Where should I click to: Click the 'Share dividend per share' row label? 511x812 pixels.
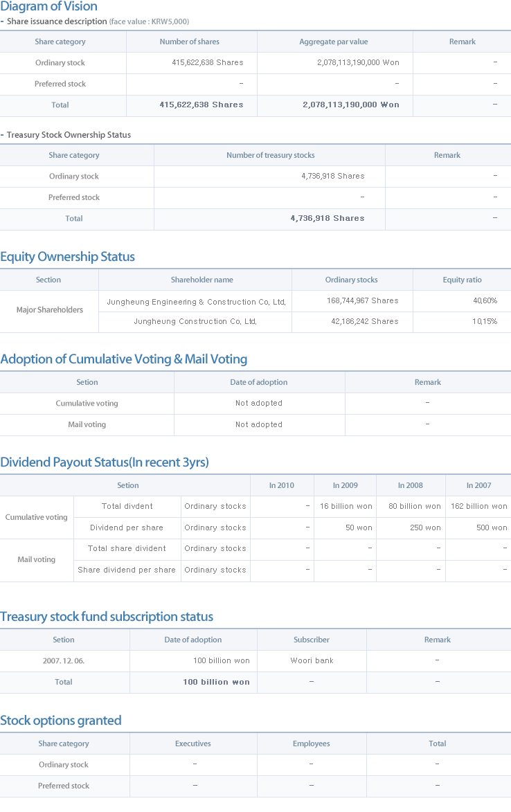(x=127, y=570)
